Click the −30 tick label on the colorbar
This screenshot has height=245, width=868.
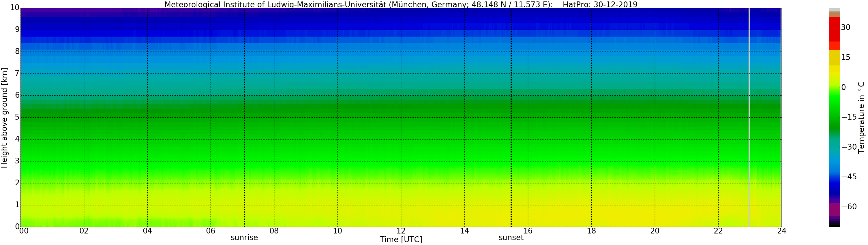click(849, 147)
